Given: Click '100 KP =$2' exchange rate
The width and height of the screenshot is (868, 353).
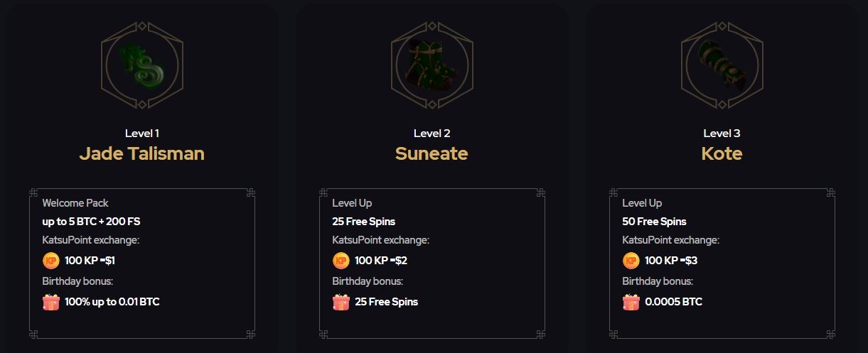Looking at the screenshot, I should pyautogui.click(x=381, y=261).
